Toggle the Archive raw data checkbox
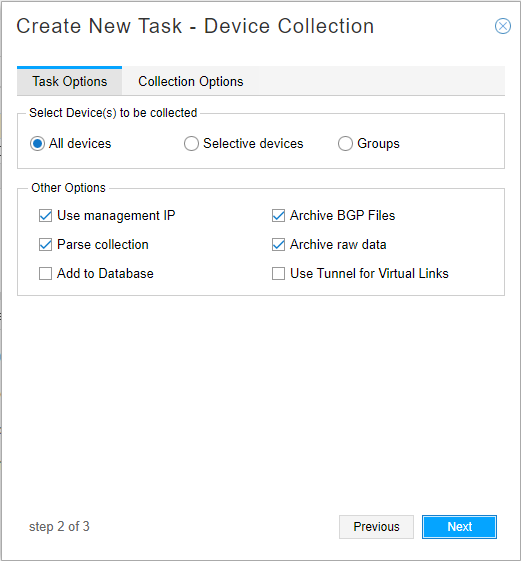The width and height of the screenshot is (521, 561). [278, 244]
